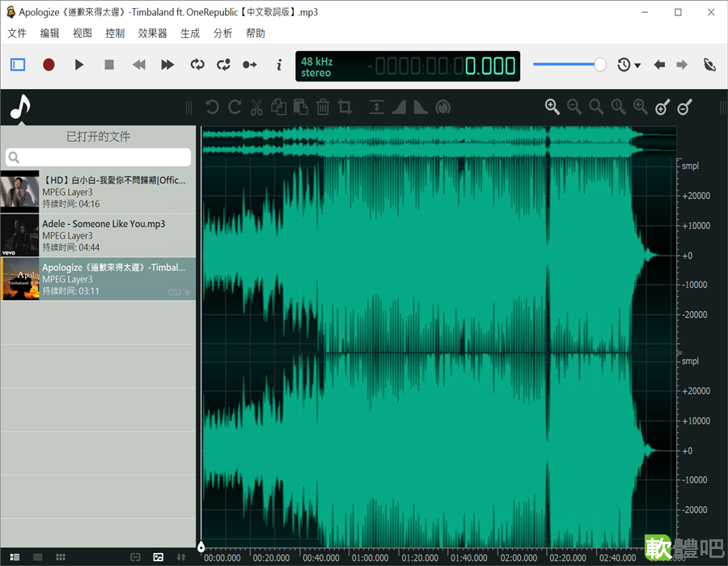Delete selection with trash icon
The image size is (728, 566).
click(x=323, y=108)
